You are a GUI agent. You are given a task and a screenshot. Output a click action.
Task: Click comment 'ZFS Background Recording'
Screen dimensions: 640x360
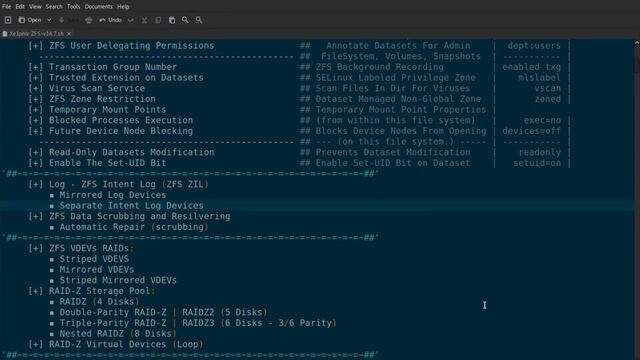click(380, 67)
